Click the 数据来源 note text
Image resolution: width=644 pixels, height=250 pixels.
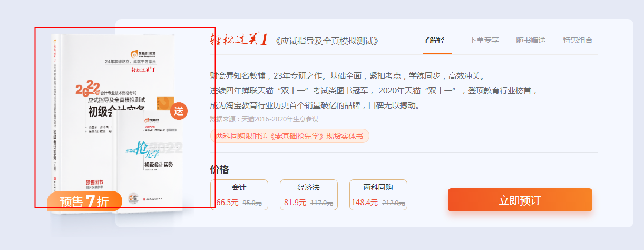[264, 119]
